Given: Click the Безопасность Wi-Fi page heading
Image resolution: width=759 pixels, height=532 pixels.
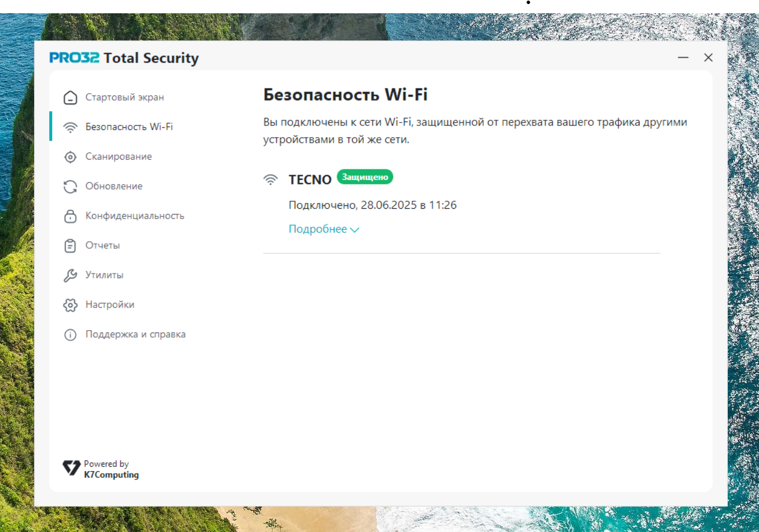Looking at the screenshot, I should [x=345, y=95].
